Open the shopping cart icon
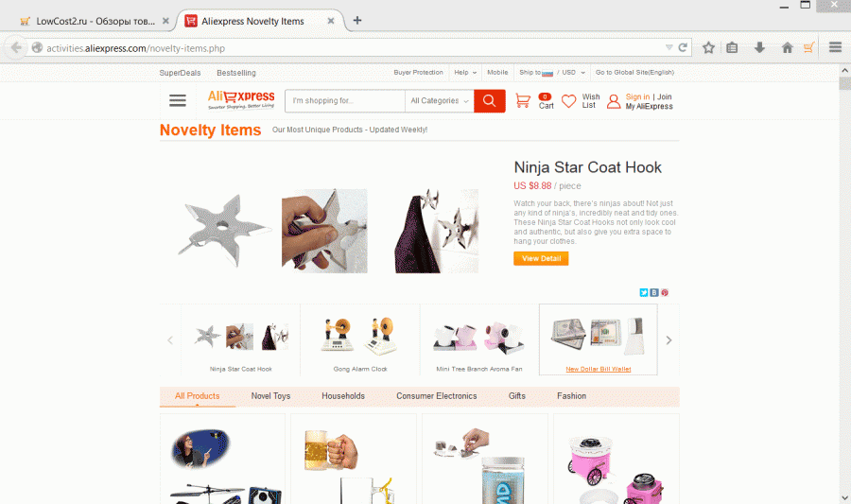 tap(523, 101)
